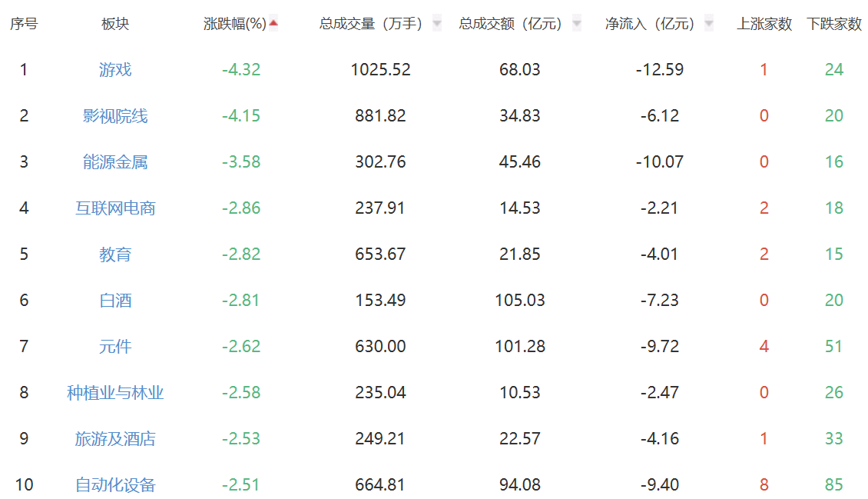Click the red sort arrow beside 涨跌幅(%)

(x=273, y=23)
